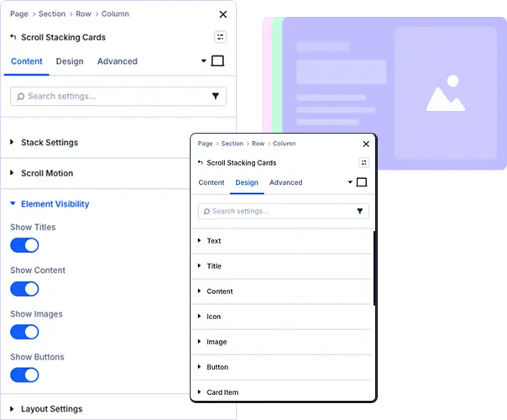Expand the Card Item design group
The image size is (507, 420).
click(222, 392)
